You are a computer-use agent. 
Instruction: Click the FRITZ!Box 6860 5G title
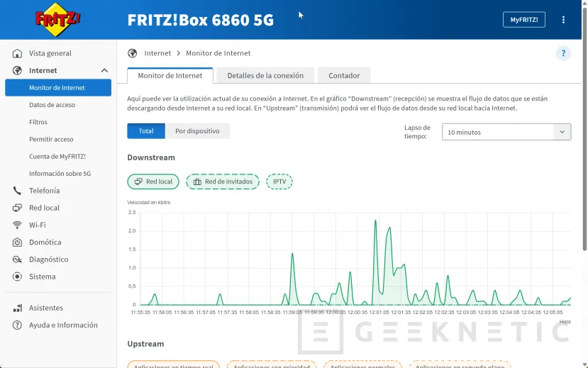coord(201,20)
